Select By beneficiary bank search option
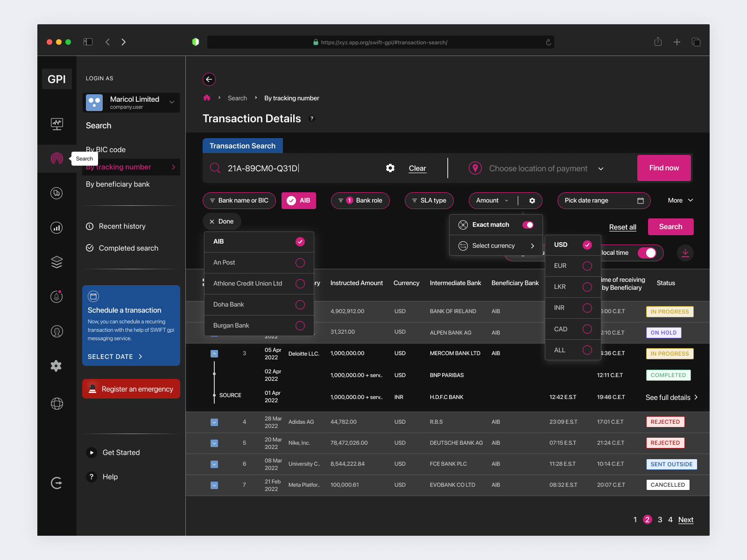The image size is (747, 560). [118, 184]
